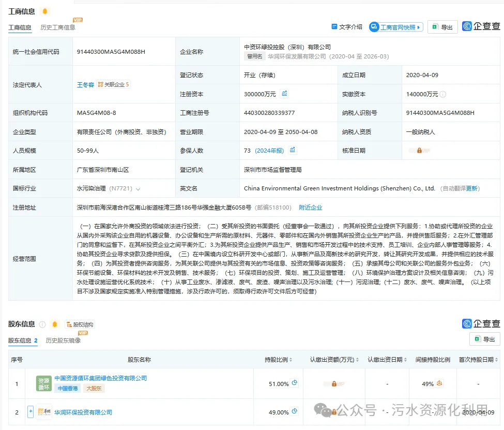Open 王冬容 legal representative link
504x430 pixels.
[85, 84]
